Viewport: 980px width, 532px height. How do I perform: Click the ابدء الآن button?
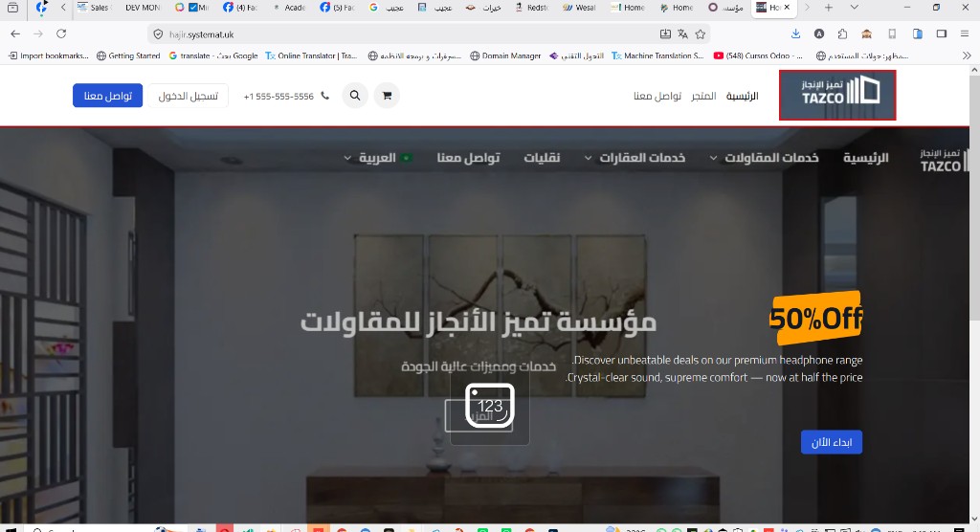pos(832,442)
